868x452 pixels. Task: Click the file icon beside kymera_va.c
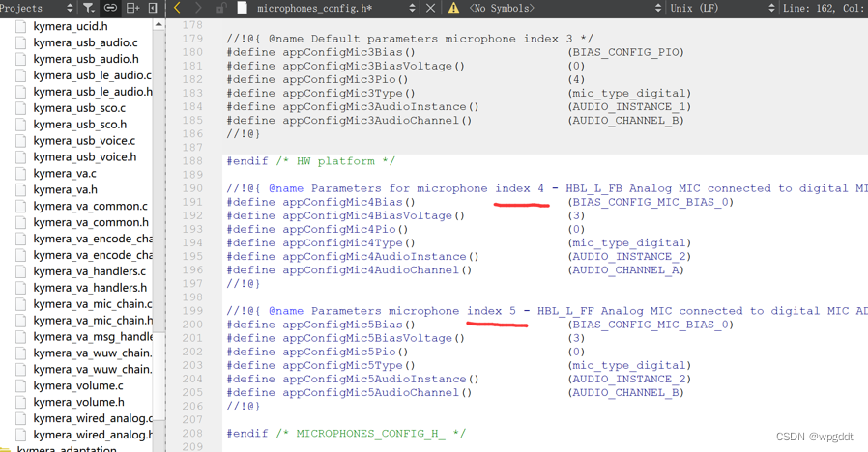[x=21, y=173]
